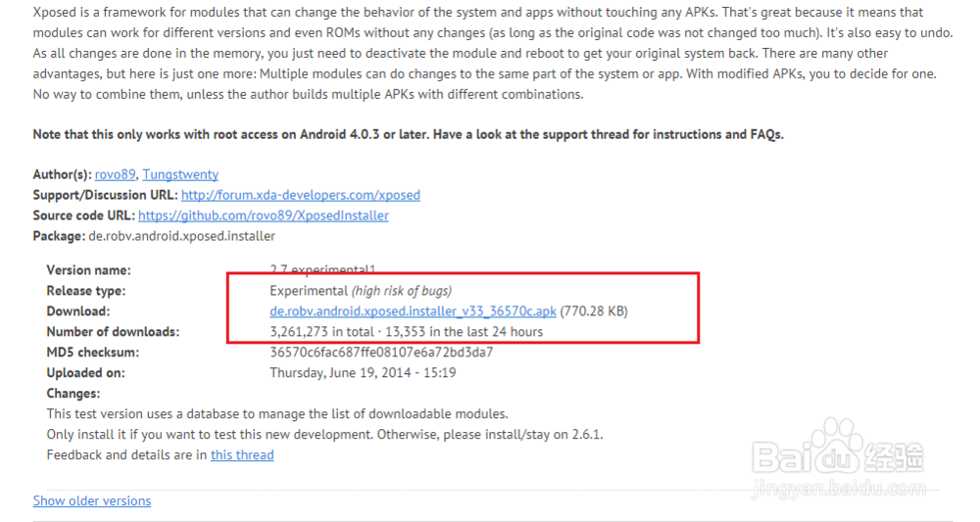Click Show older versions link
The width and height of the screenshot is (980, 522).
click(92, 500)
